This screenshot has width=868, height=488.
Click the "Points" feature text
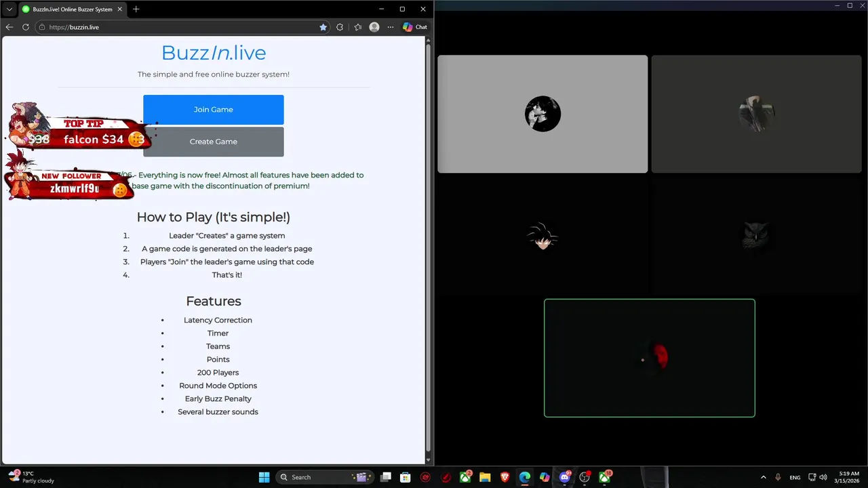coord(218,359)
